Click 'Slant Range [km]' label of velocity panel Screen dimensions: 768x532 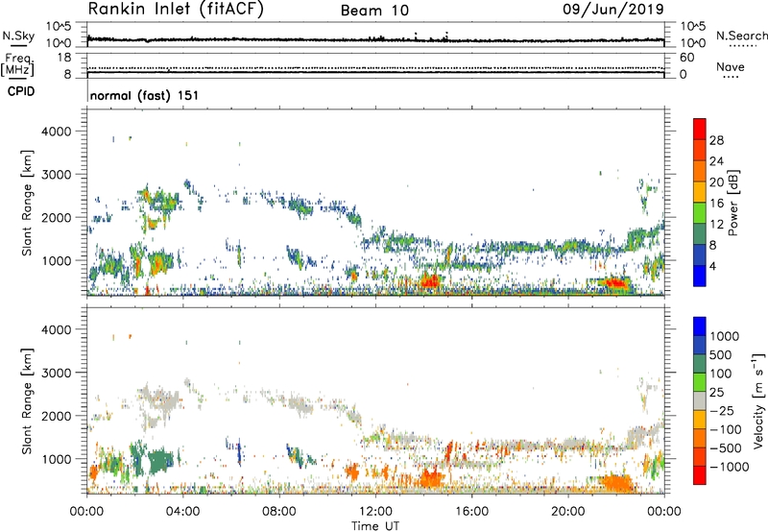(x=28, y=401)
